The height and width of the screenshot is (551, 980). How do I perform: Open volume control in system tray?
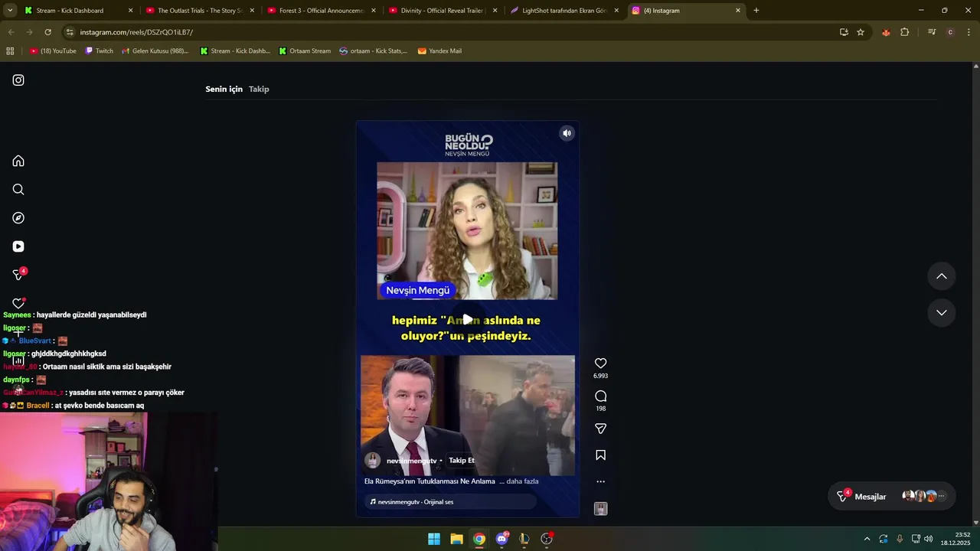coord(928,539)
